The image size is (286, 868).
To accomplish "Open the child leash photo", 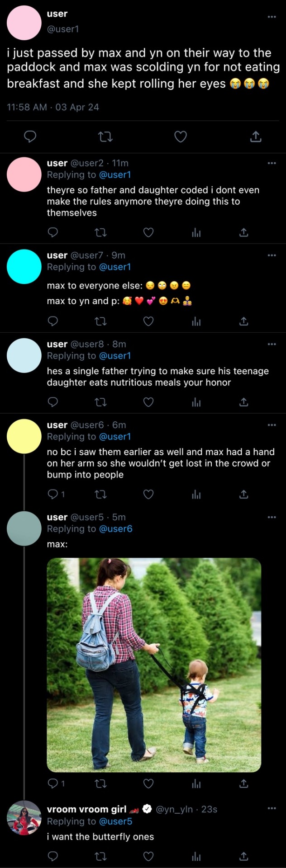I will (x=154, y=665).
